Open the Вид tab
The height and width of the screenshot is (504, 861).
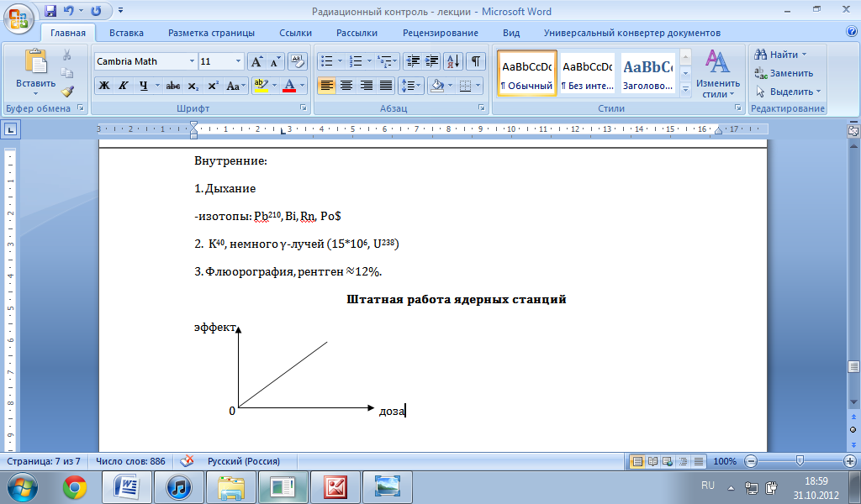tap(511, 33)
